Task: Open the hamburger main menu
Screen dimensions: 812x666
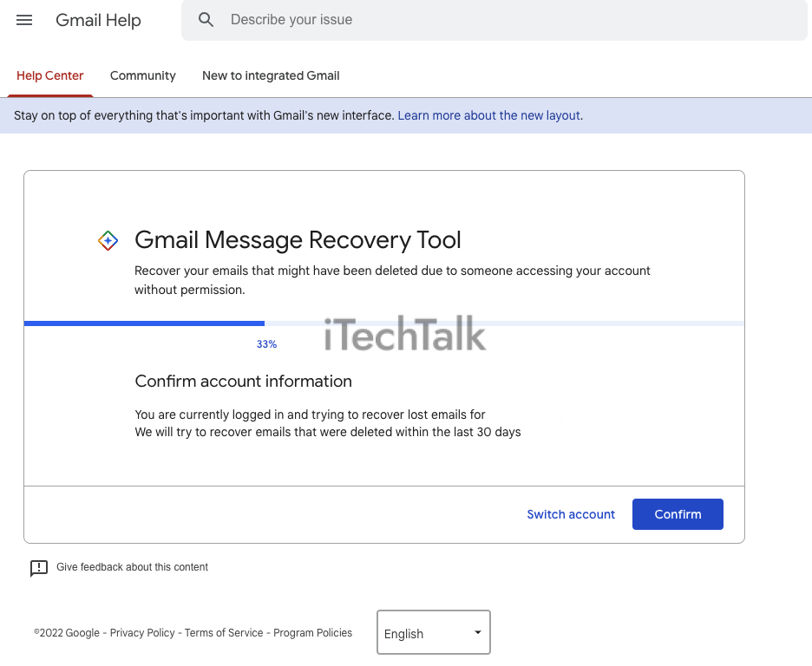Action: pos(24,20)
